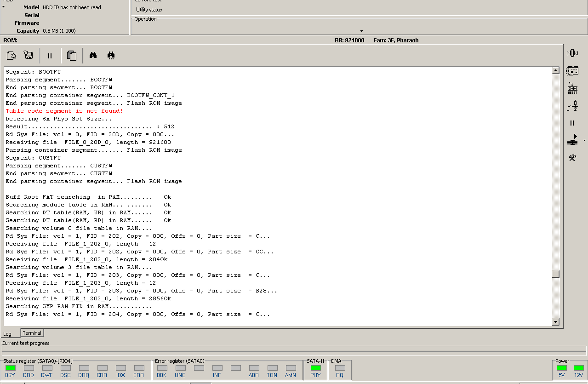Click the RESET counter icon
The height and width of the screenshot is (384, 588).
point(572,88)
